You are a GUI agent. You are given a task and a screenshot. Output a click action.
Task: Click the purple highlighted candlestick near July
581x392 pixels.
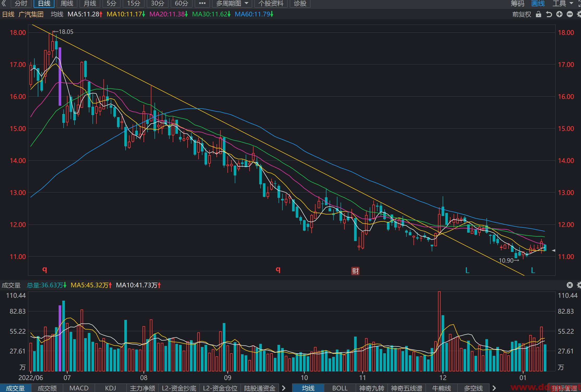click(x=60, y=77)
